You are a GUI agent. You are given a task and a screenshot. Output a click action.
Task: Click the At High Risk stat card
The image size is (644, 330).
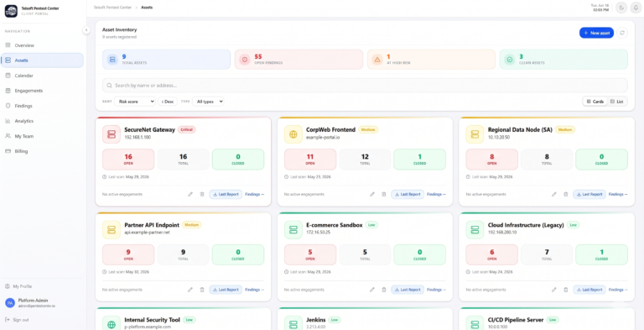[x=431, y=60]
